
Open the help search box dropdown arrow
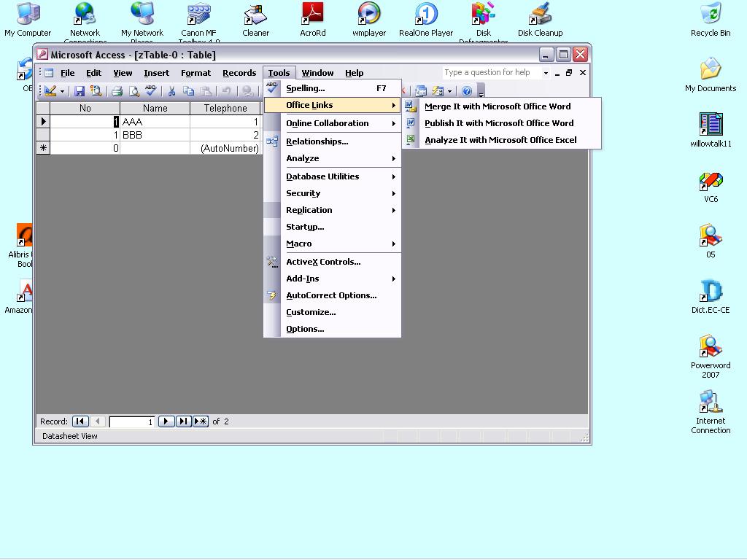546,73
